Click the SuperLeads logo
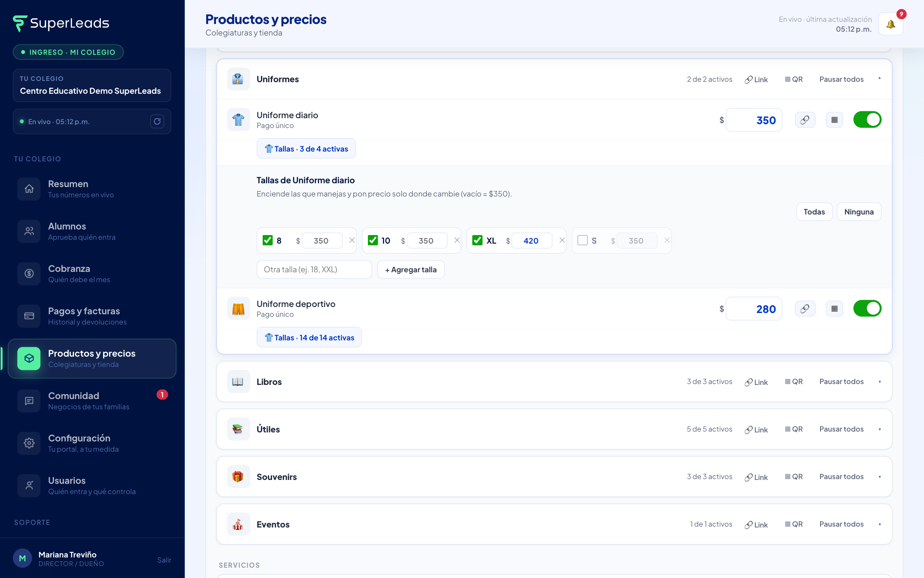 (x=61, y=24)
